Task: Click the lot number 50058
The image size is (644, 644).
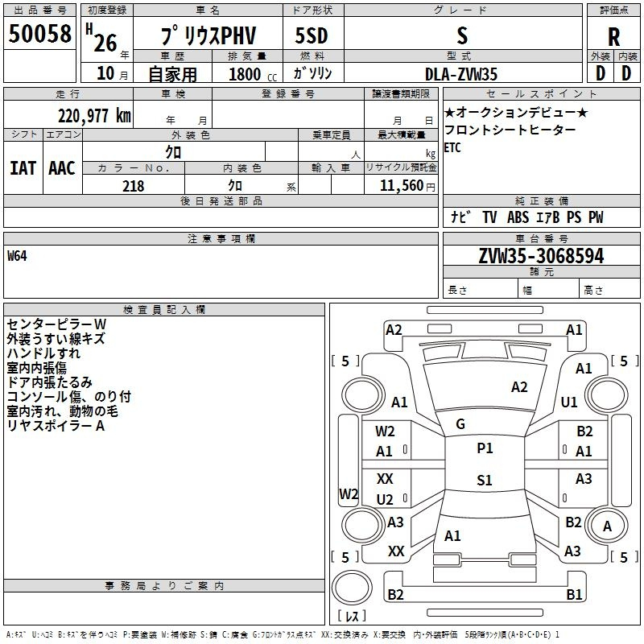Action: pos(39,34)
